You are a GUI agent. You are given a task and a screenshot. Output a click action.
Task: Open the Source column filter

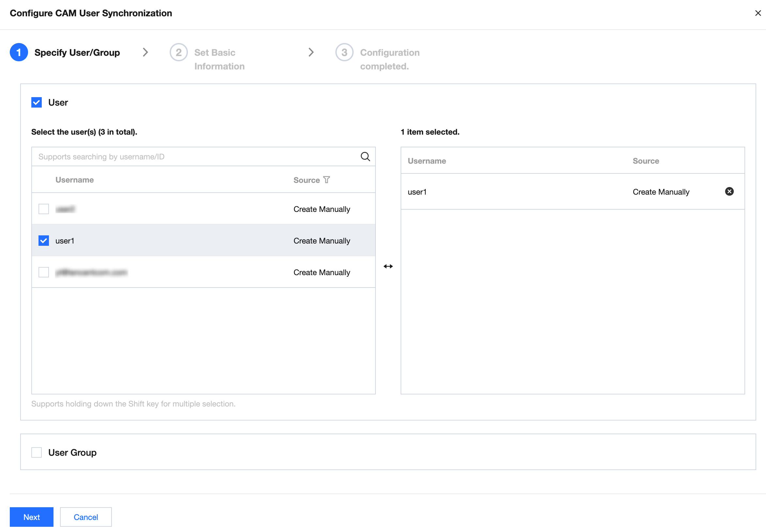pyautogui.click(x=327, y=180)
